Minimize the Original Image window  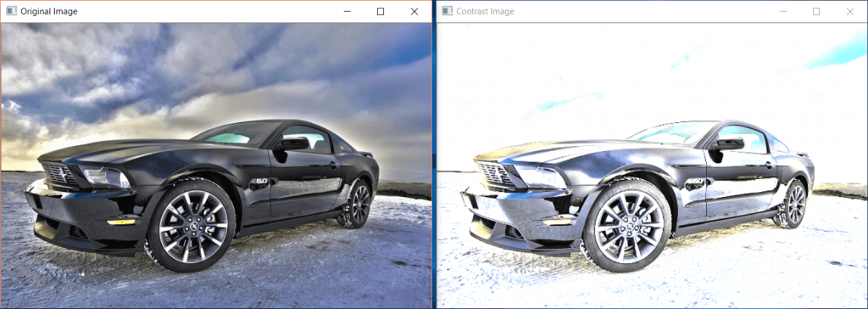[347, 11]
